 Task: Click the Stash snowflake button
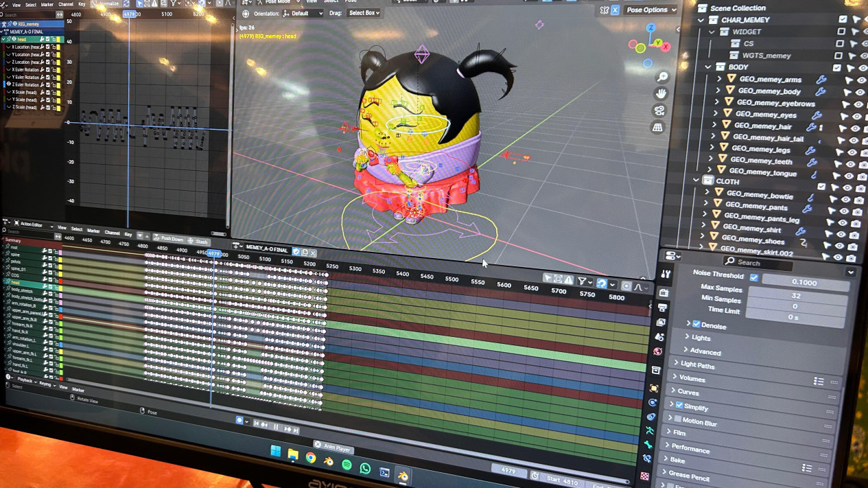coord(198,242)
